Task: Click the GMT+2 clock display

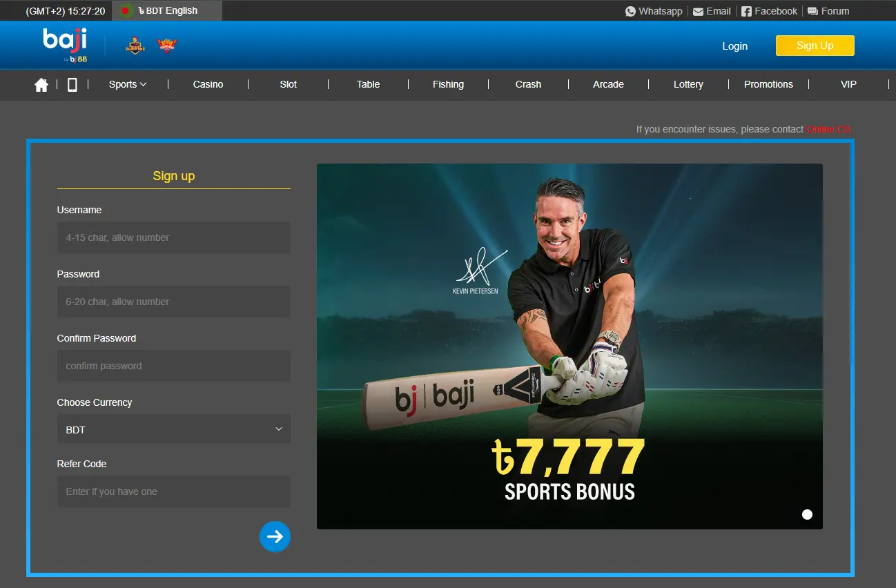Action: coord(66,11)
